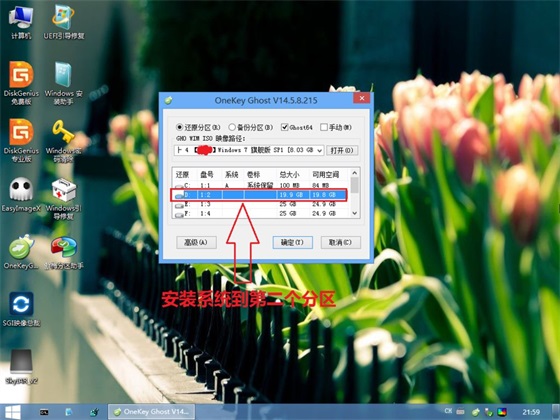Click the partition list scrollbar thumb

[354, 185]
